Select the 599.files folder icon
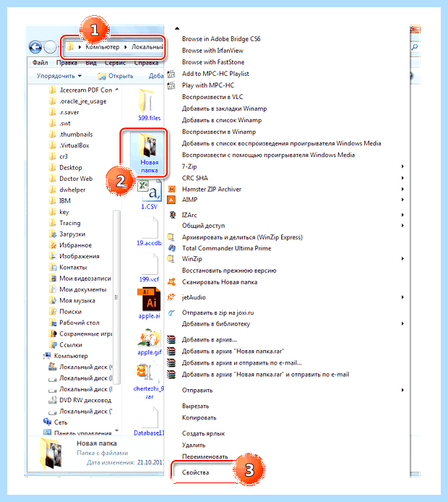This screenshot has height=502, width=448. [147, 101]
